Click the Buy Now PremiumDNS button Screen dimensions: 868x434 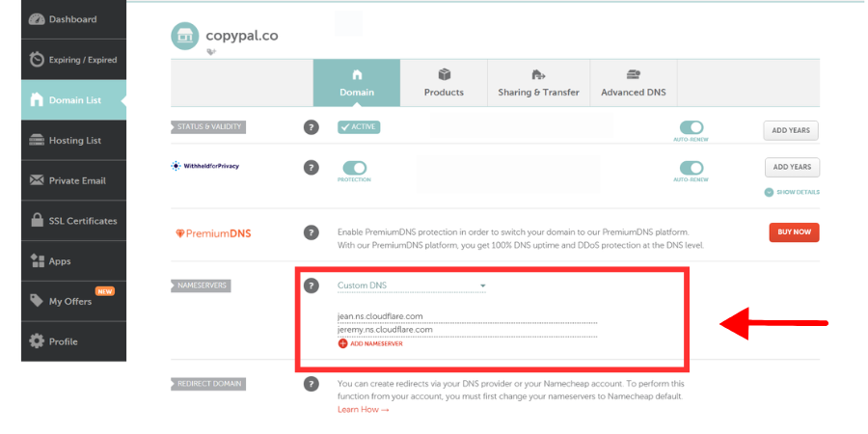click(x=794, y=232)
